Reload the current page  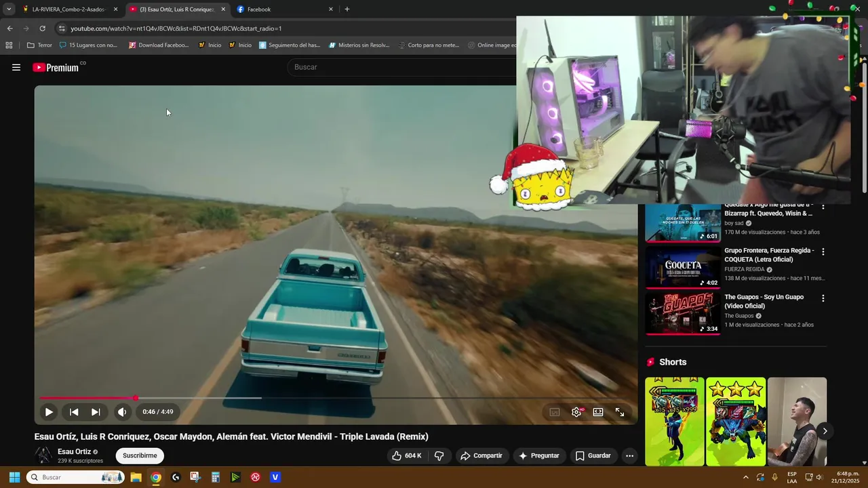click(42, 28)
